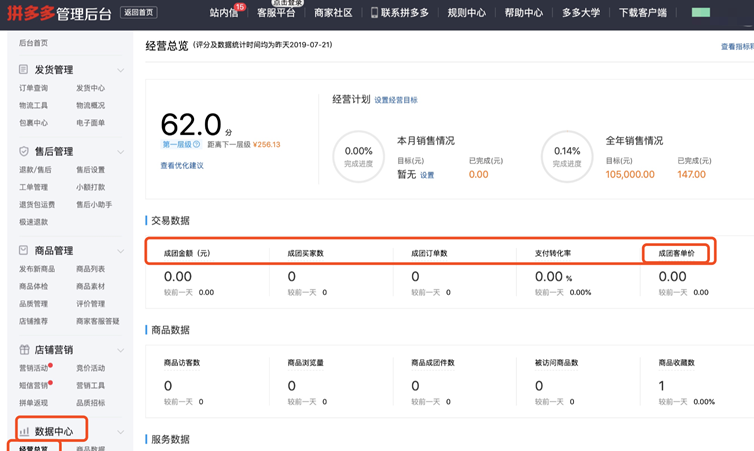Open 店铺推荐 in sidebar
754x451 pixels.
[x=33, y=321]
